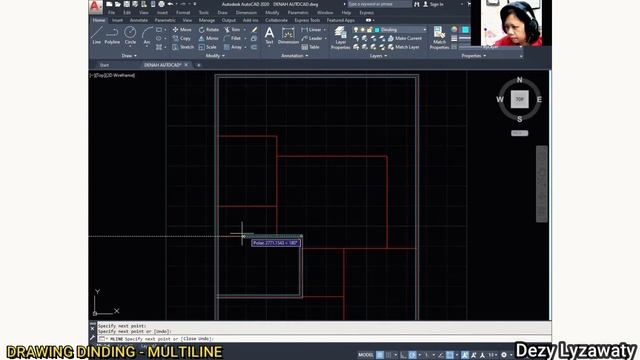The width and height of the screenshot is (640, 360).
Task: Open the Insert ribbon tab
Action: [x=117, y=20]
